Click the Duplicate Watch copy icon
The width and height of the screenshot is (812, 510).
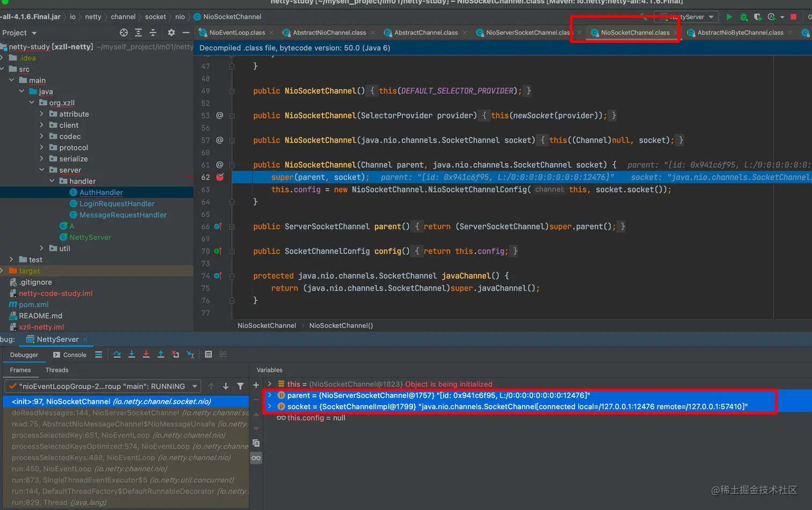256,443
